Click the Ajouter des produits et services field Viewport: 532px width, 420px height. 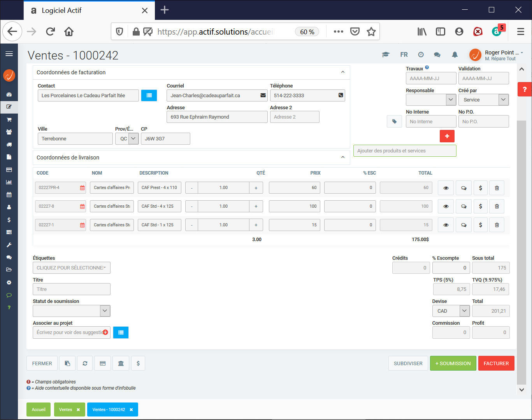404,151
